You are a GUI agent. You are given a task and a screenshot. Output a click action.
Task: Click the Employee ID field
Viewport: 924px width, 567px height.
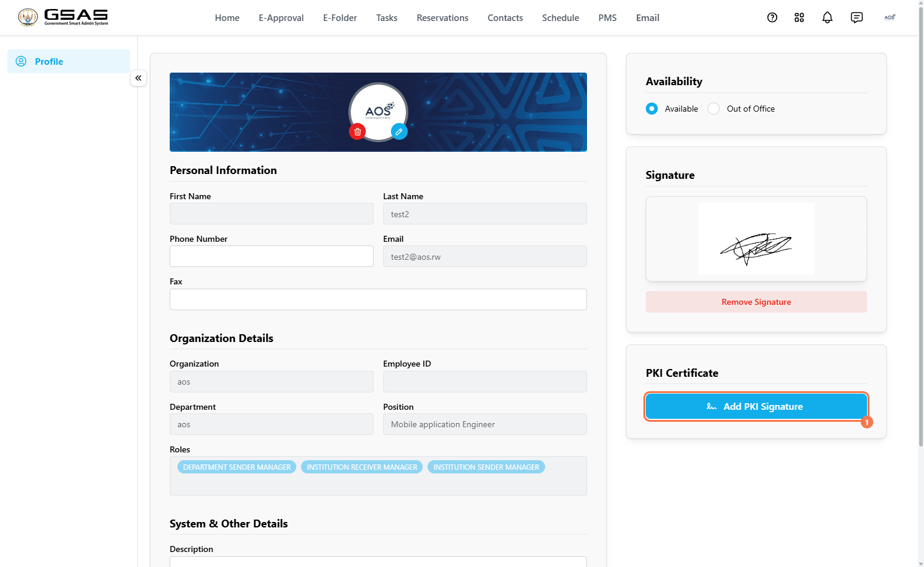click(485, 382)
